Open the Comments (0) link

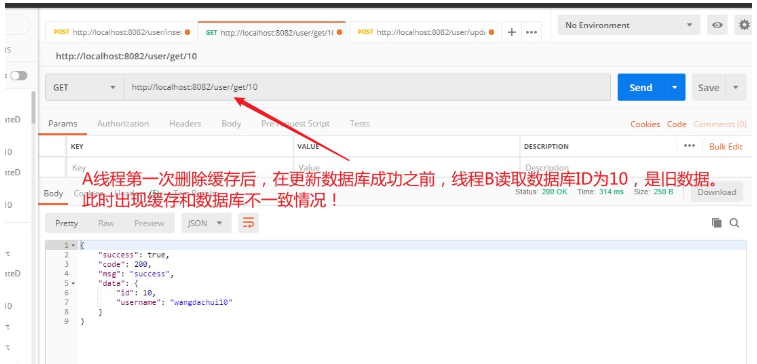[x=720, y=124]
